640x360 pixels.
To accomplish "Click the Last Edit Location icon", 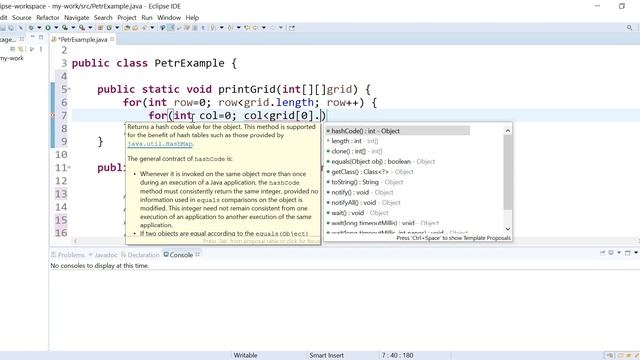I will (247, 28).
